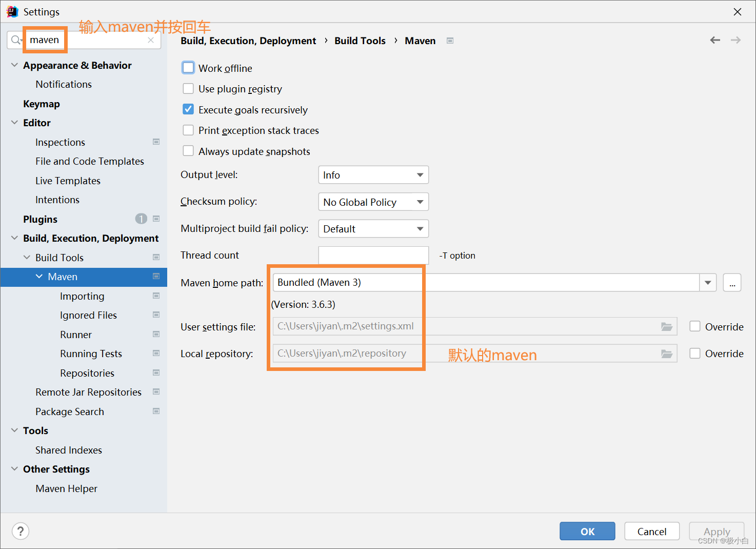Viewport: 756px width, 549px height.
Task: Click the project icon on the Runner row
Action: 156,334
